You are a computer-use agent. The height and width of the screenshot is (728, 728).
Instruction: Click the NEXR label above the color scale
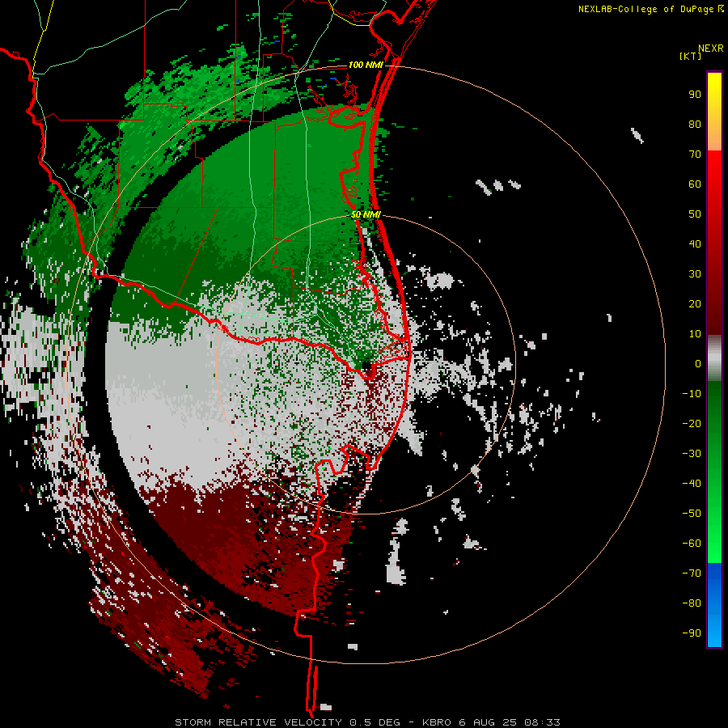click(710, 48)
